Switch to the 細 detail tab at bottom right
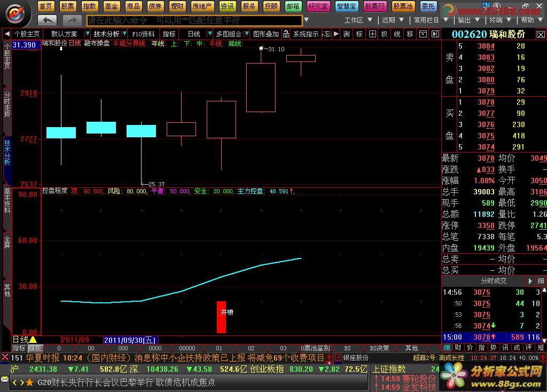Image resolution: width=547 pixels, height=392 pixels. 447,348
